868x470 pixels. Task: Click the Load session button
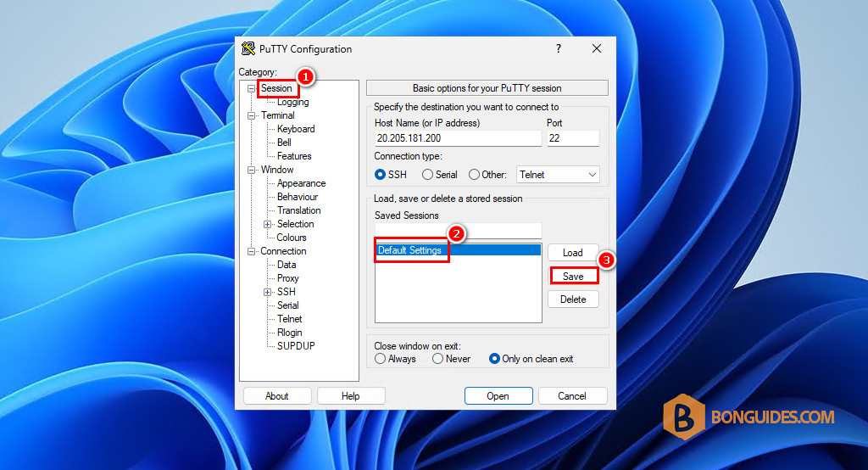573,253
